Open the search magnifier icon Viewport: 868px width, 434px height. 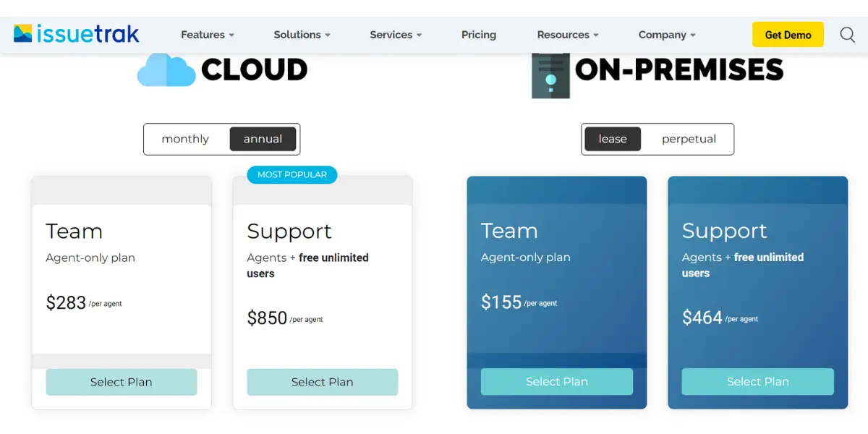point(847,35)
